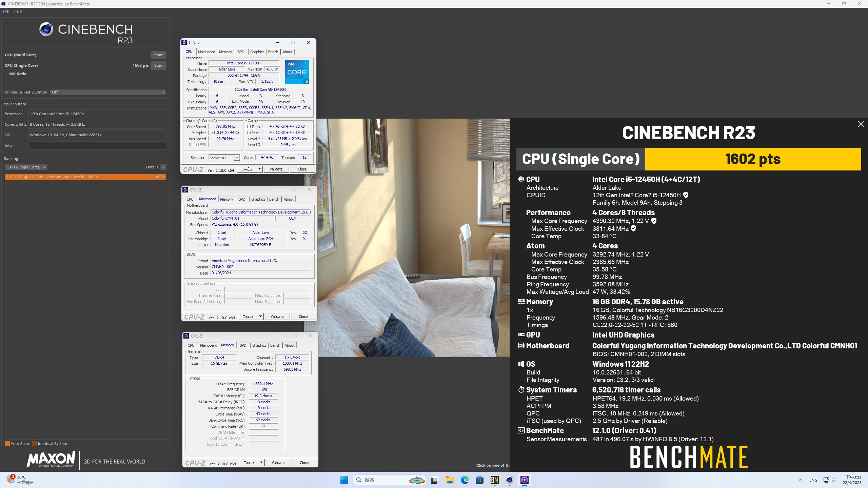Click the CPU-Z title icon in Memory window
The width and height of the screenshot is (868, 488).
coord(186,336)
